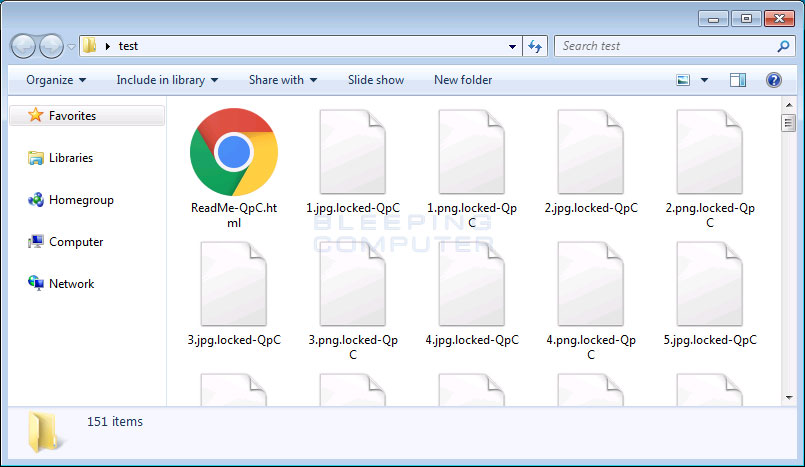This screenshot has height=467, width=805.
Task: Change view with the view icon button
Action: point(683,80)
